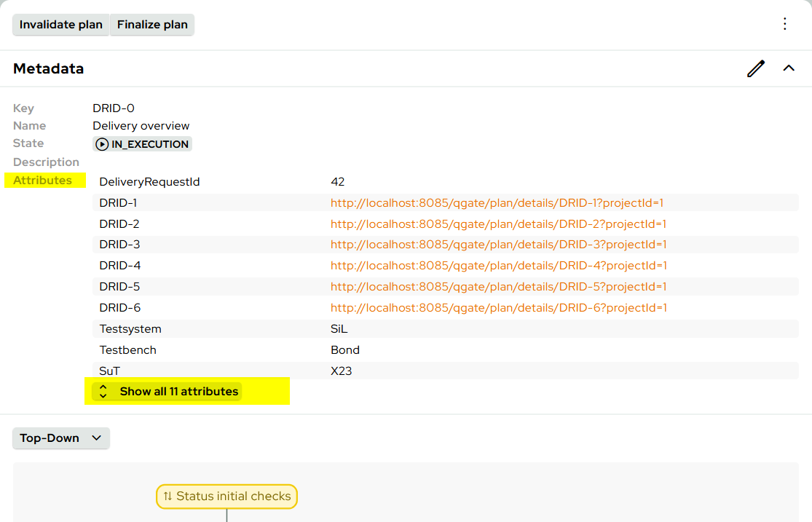The width and height of the screenshot is (812, 522).
Task: Open the DRID-4 plan details link
Action: (498, 266)
